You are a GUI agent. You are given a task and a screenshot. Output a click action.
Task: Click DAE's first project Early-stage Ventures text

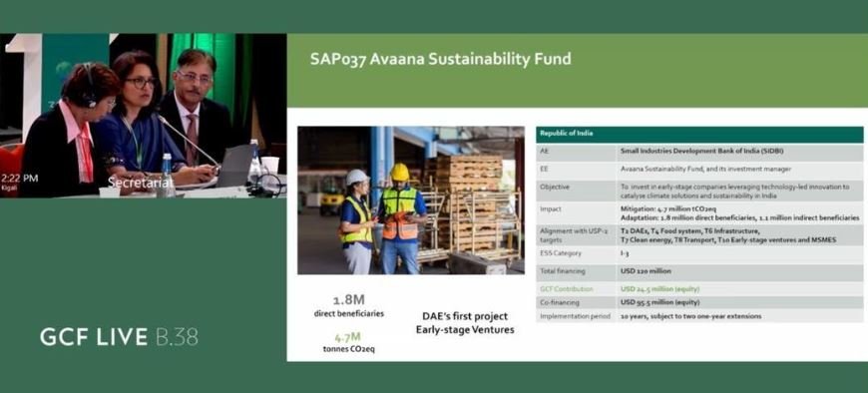(x=465, y=323)
